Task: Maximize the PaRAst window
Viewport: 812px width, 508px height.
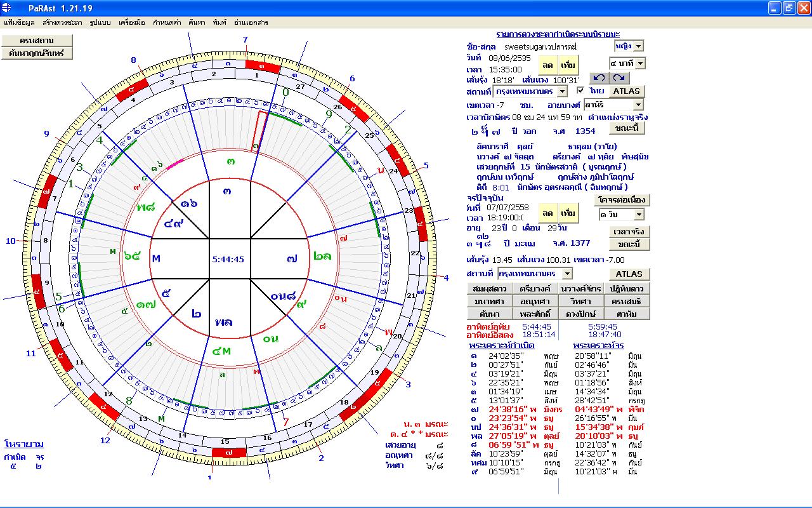Action: (789, 8)
